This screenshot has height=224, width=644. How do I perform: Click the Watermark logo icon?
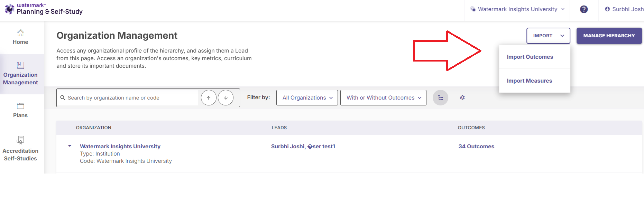[9, 9]
